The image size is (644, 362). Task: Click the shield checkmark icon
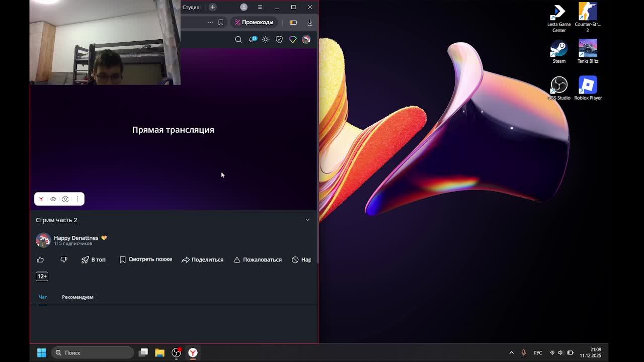pos(279,39)
